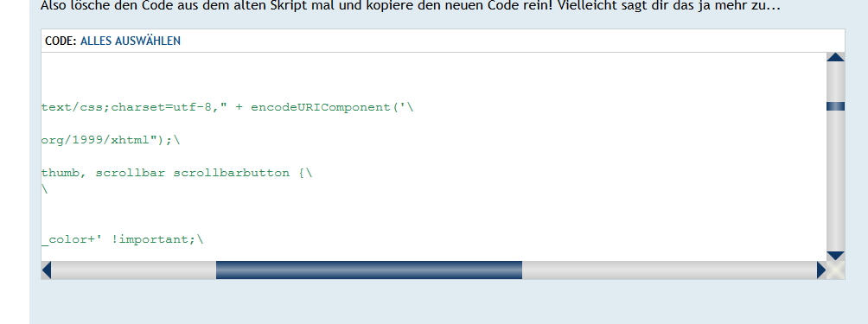
Task: Click the code box's scroll-down arrow
Action: click(x=835, y=256)
